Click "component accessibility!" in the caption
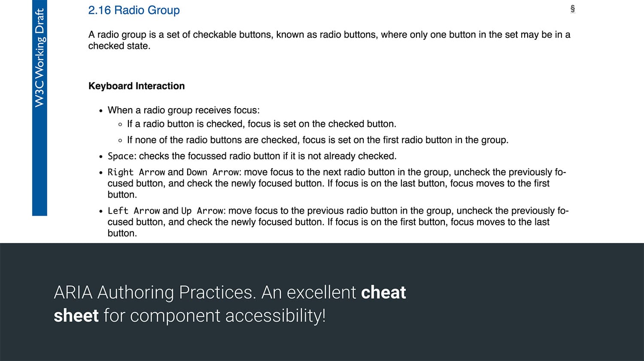Screen dimensions: 644x361 tap(228, 316)
